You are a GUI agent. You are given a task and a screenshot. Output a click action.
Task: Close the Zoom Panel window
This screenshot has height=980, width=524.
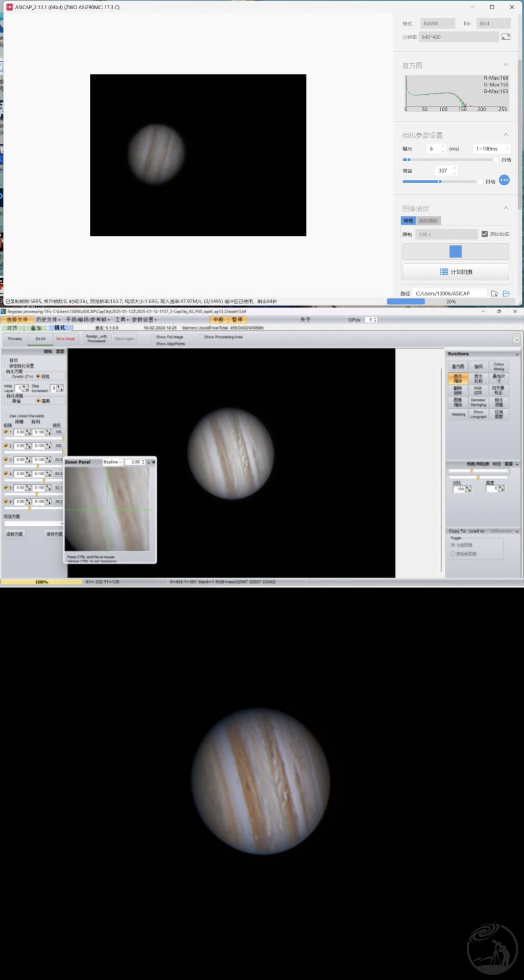[153, 462]
